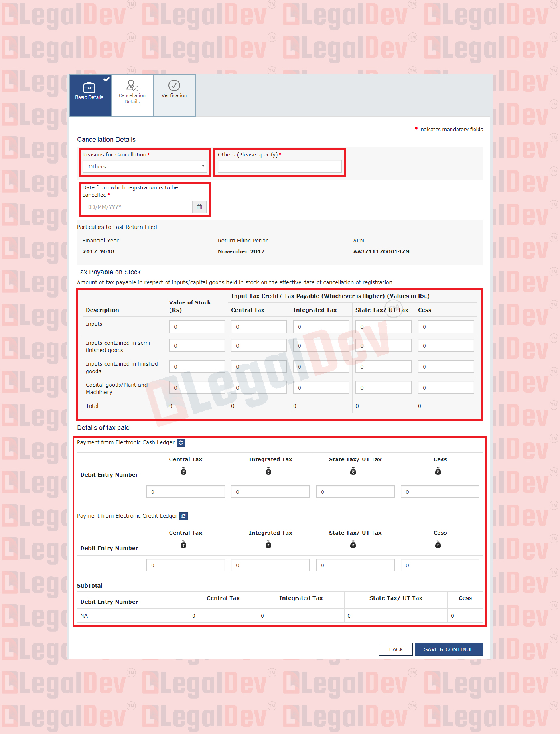Click the BACK button
Viewport: 560px width, 734px height.
(396, 649)
